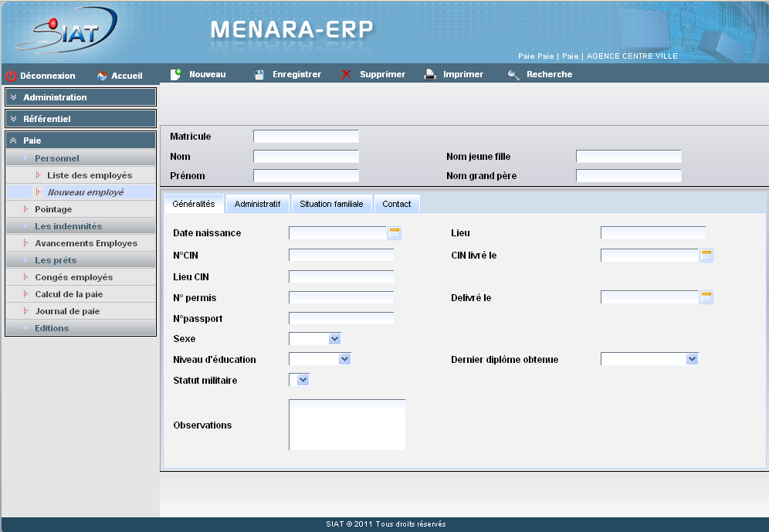The height and width of the screenshot is (532, 769).
Task: Switch to the Situation familiale tab
Action: (x=331, y=204)
